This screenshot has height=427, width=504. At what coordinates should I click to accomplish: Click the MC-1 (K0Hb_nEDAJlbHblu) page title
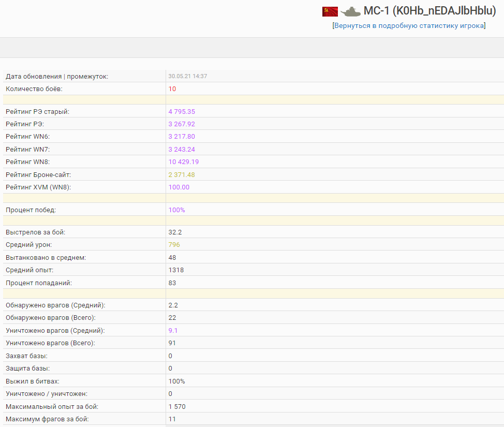coord(429,11)
